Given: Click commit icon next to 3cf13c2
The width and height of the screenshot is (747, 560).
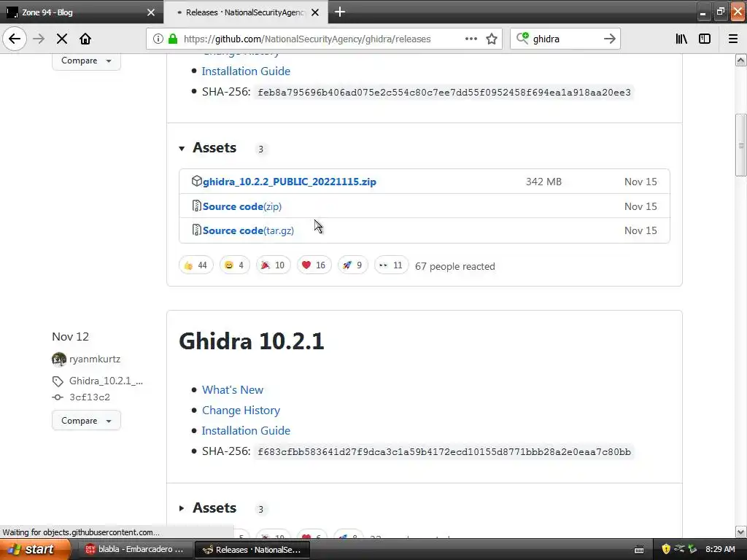Looking at the screenshot, I should (x=58, y=397).
